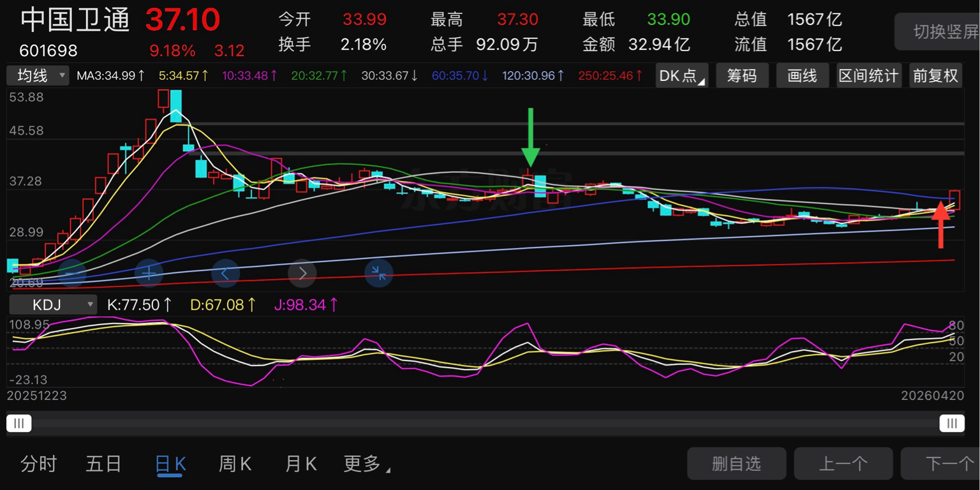Tap the 金额 value 32.94亿
Viewport: 980px width, 490px height.
[659, 45]
